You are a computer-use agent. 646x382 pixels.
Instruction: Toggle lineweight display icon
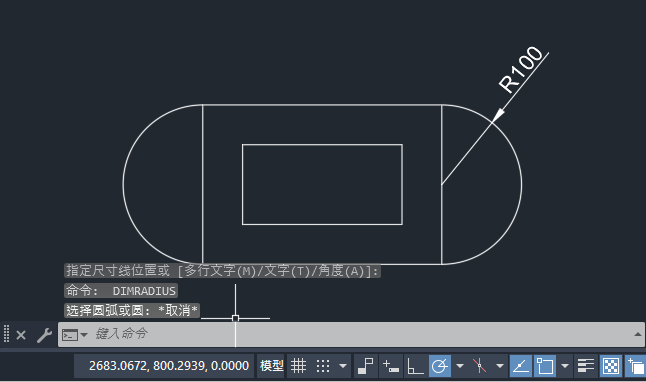(585, 366)
